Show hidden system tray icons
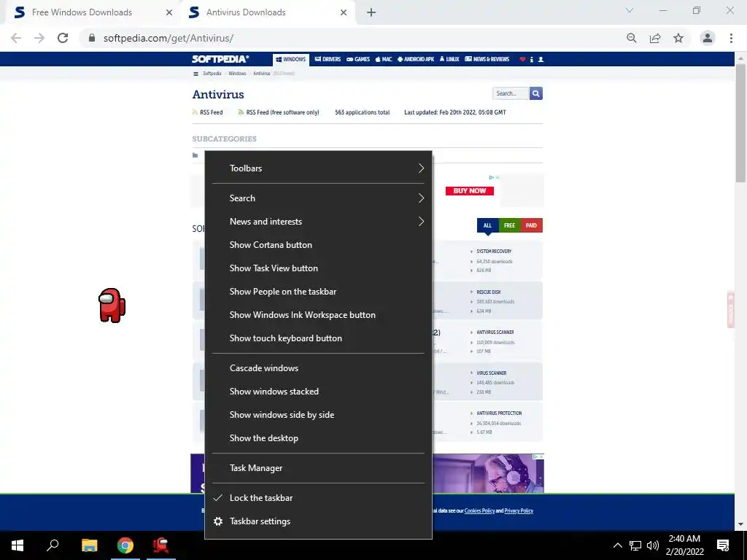Image resolution: width=747 pixels, height=560 pixels. tap(617, 545)
